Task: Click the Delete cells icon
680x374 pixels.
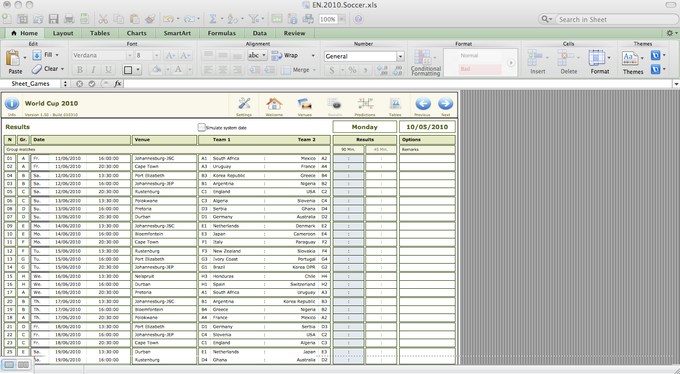Action: (x=566, y=58)
